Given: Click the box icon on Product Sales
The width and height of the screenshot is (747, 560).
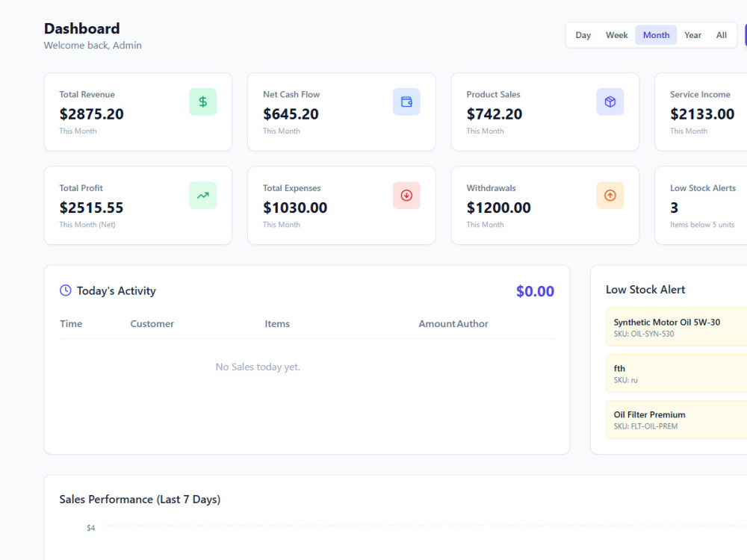Looking at the screenshot, I should point(610,102).
